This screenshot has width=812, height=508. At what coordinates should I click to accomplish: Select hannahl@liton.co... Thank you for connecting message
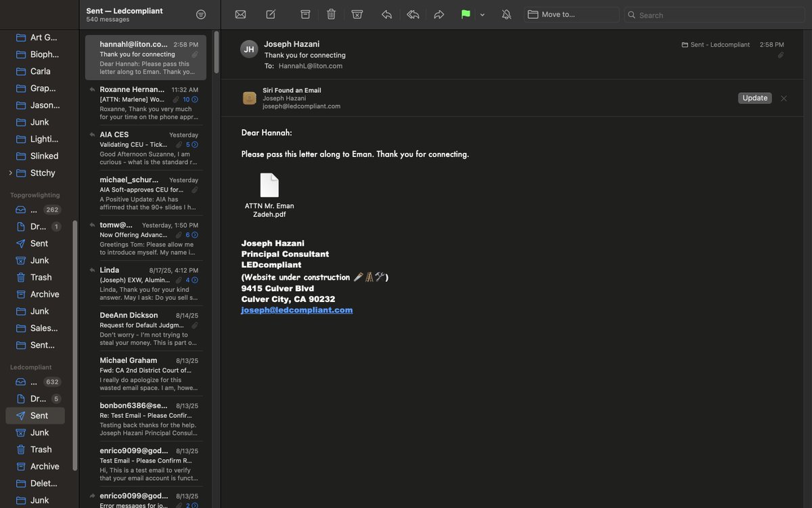pos(145,58)
